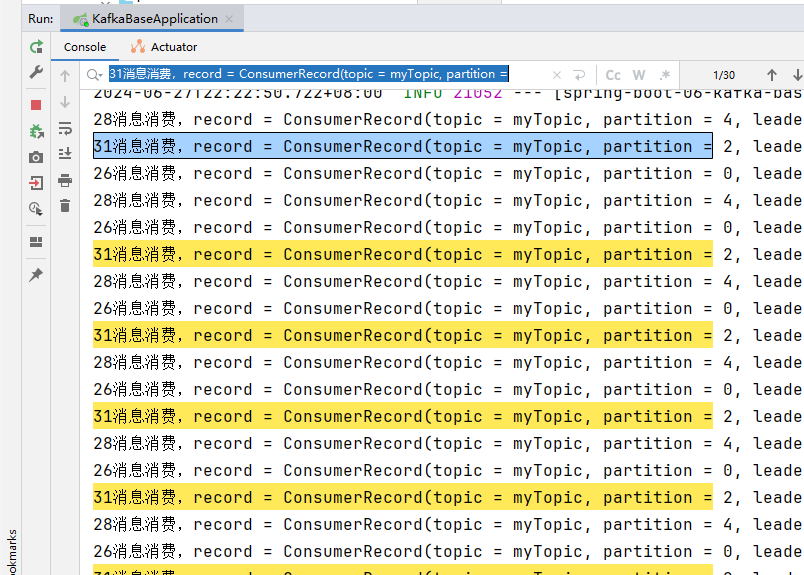Open search history via the magnifier dropdown

tap(94, 75)
